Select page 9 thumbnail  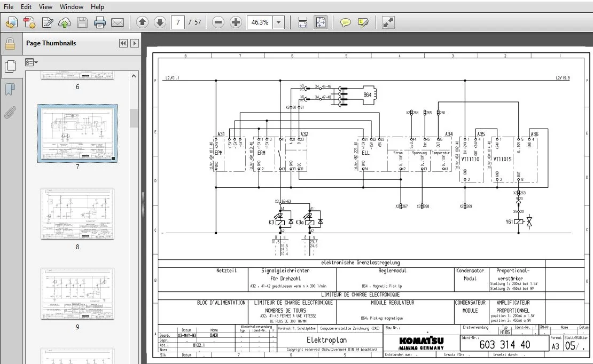point(77,294)
